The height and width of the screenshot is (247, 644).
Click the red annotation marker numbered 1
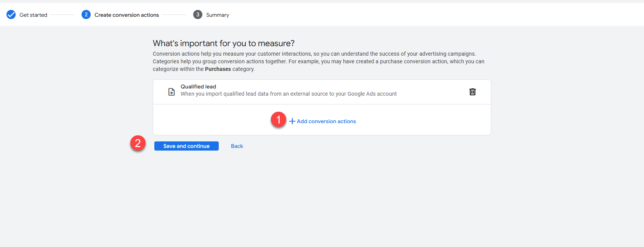point(279,120)
